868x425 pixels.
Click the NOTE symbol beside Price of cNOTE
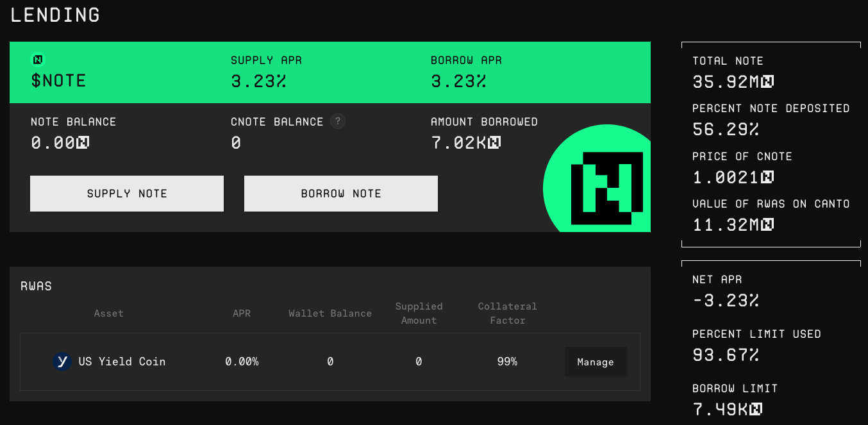pyautogui.click(x=767, y=177)
